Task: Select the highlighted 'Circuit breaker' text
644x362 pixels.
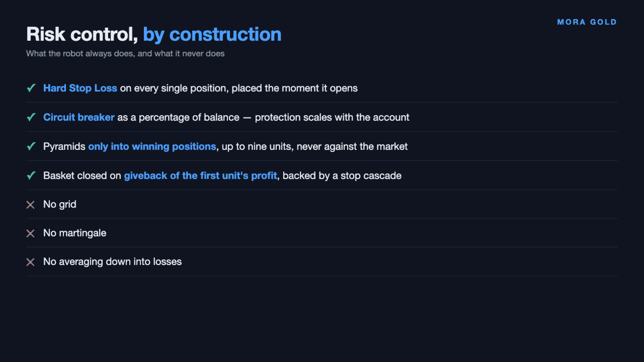Action: click(x=79, y=117)
